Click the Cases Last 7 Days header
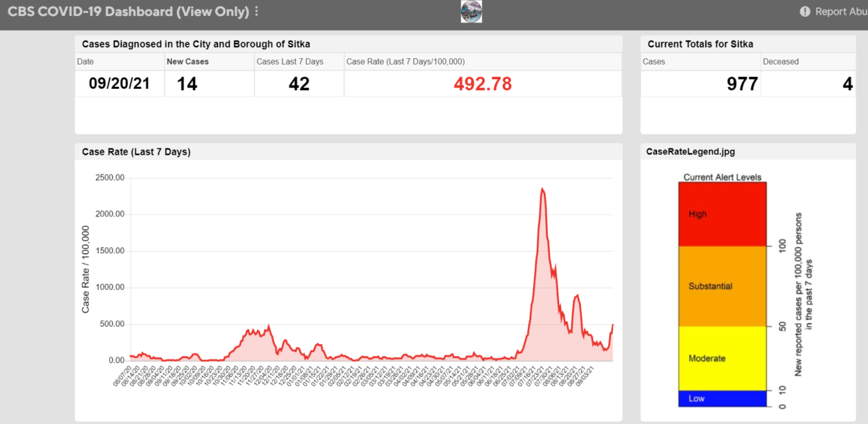The image size is (868, 424). tap(290, 62)
